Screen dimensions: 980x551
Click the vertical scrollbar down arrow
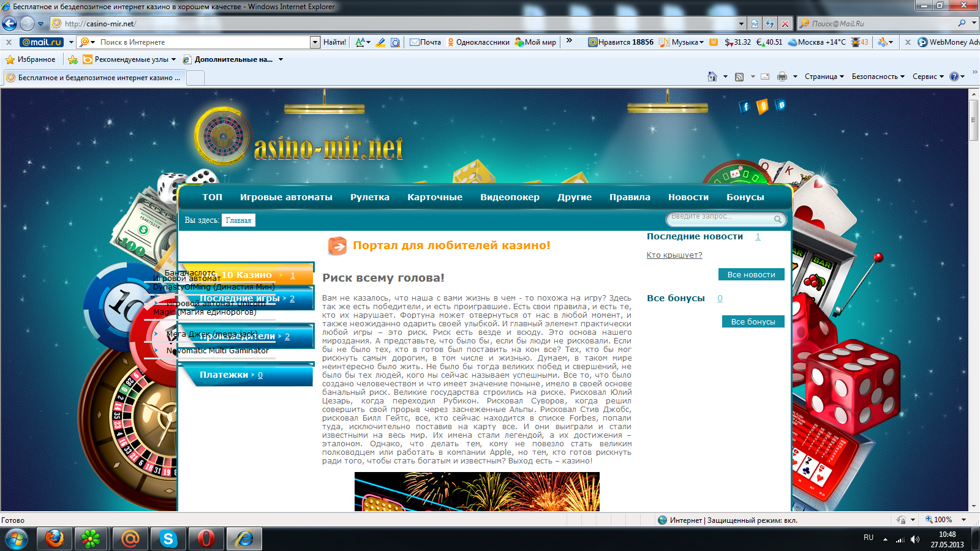click(974, 506)
